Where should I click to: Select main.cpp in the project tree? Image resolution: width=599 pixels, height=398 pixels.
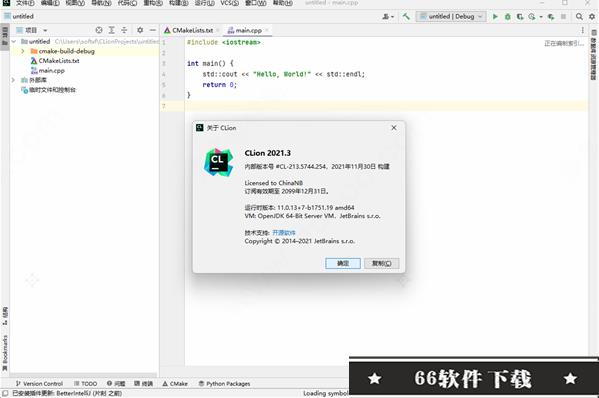48,71
